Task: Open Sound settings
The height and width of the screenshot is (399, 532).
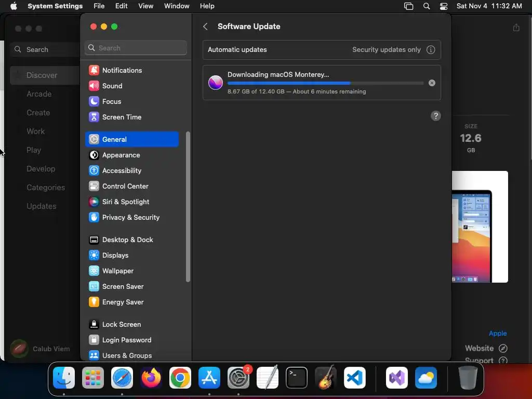Action: [x=131, y=86]
